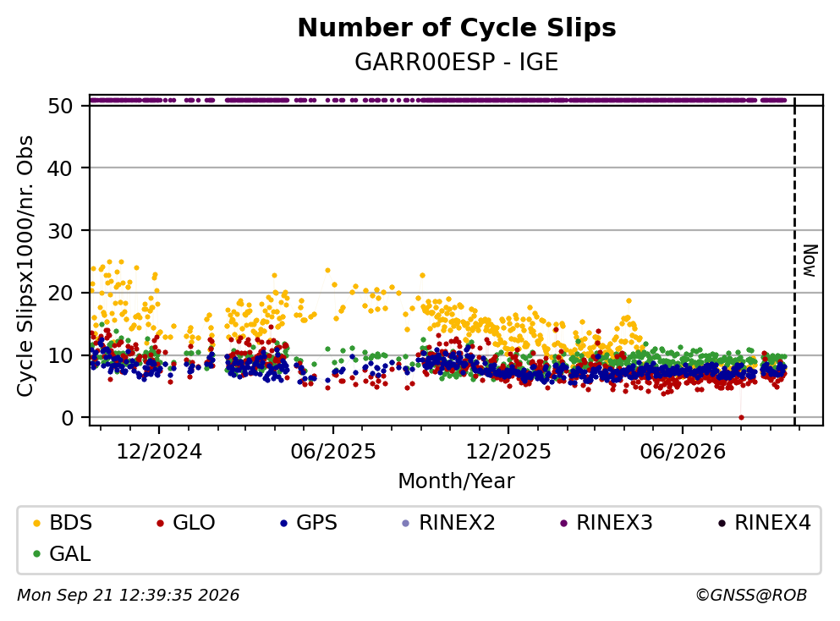840x621 pixels.
Task: Click the GAL green legend marker
Action: coord(36,554)
